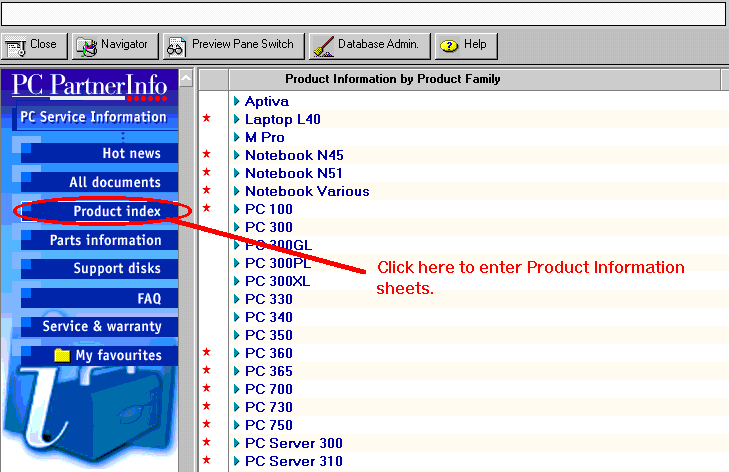Viewport: 729px width, 472px height.
Task: Select Product index in sidebar
Action: (116, 211)
